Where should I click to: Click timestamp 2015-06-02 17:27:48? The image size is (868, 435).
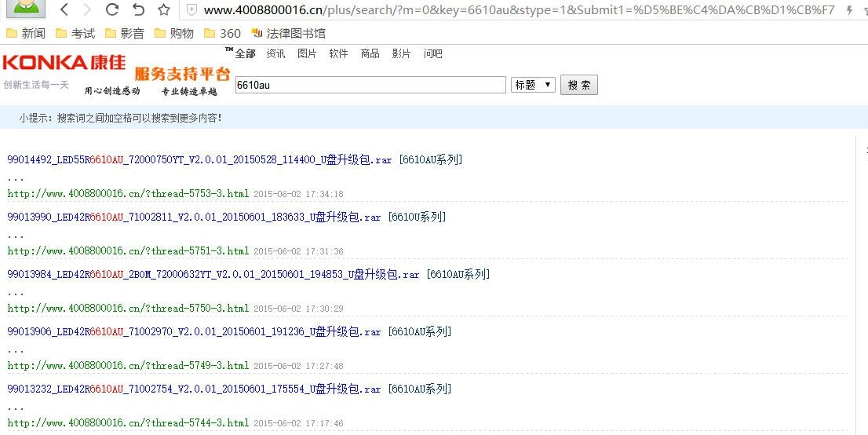(298, 366)
